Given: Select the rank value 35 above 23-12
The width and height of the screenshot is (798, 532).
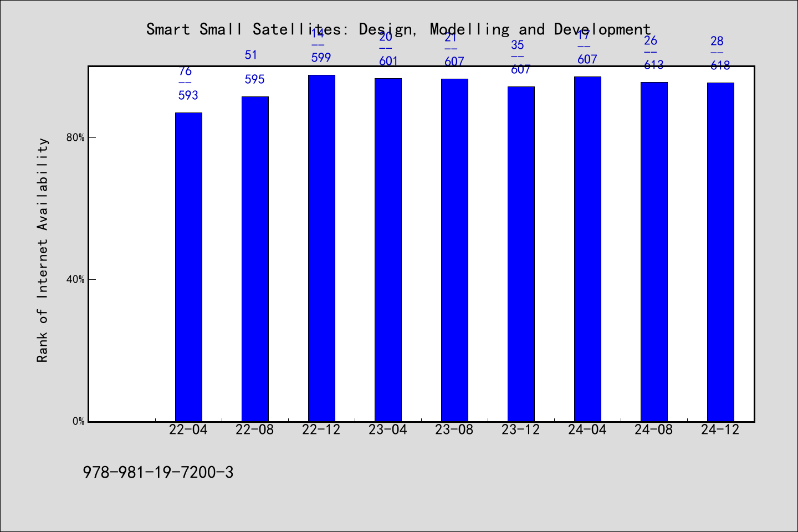Looking at the screenshot, I should (517, 45).
